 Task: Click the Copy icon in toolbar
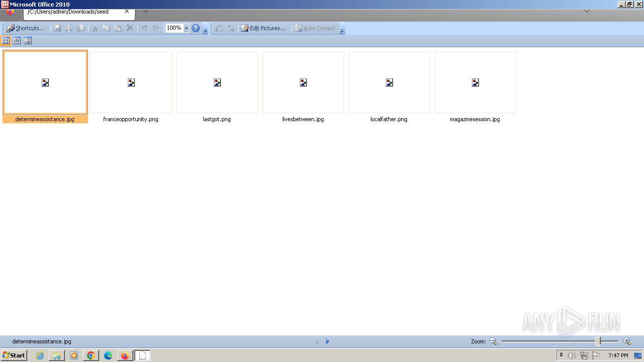point(106,28)
